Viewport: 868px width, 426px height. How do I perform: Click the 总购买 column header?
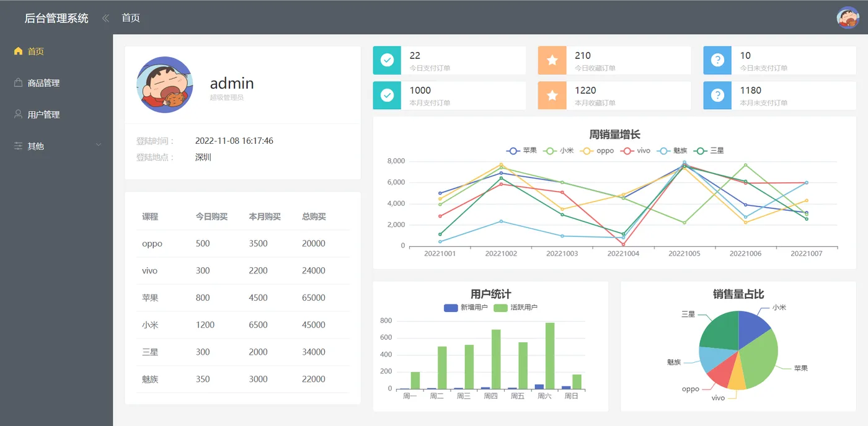pyautogui.click(x=314, y=216)
